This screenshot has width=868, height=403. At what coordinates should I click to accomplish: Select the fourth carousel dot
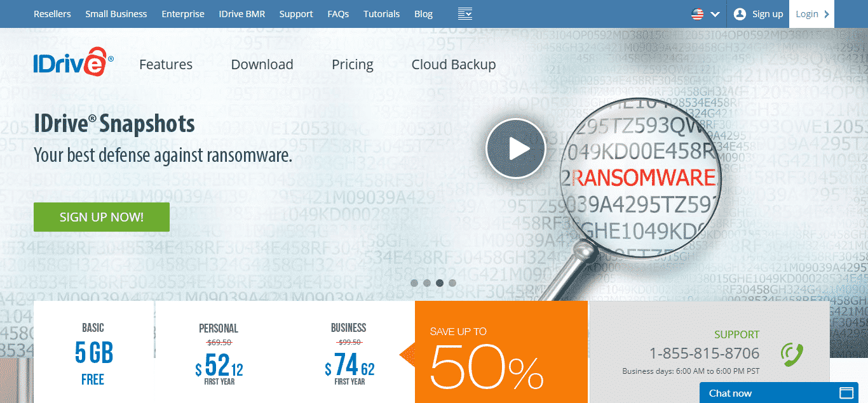pos(452,283)
